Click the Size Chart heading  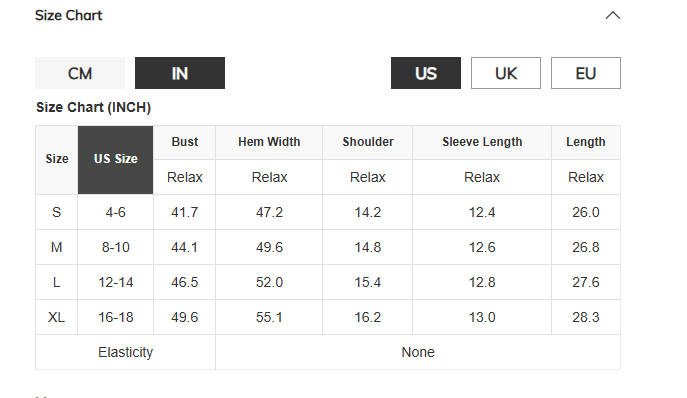coord(68,16)
